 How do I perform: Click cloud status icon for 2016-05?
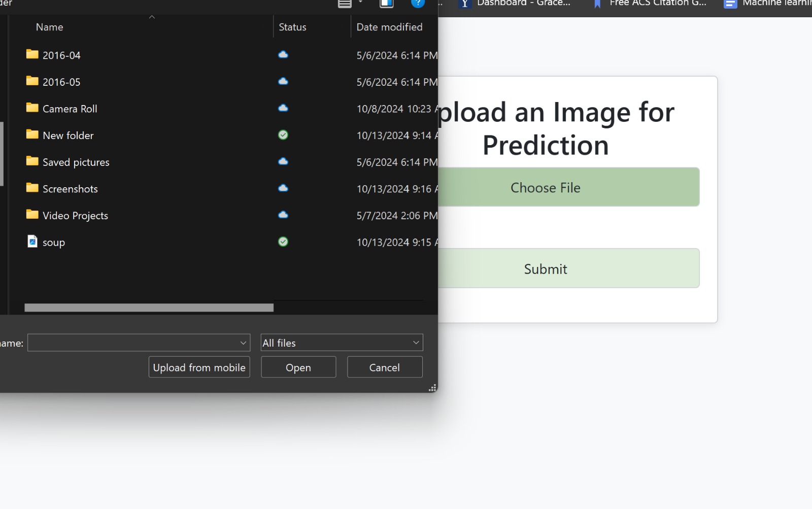(283, 81)
